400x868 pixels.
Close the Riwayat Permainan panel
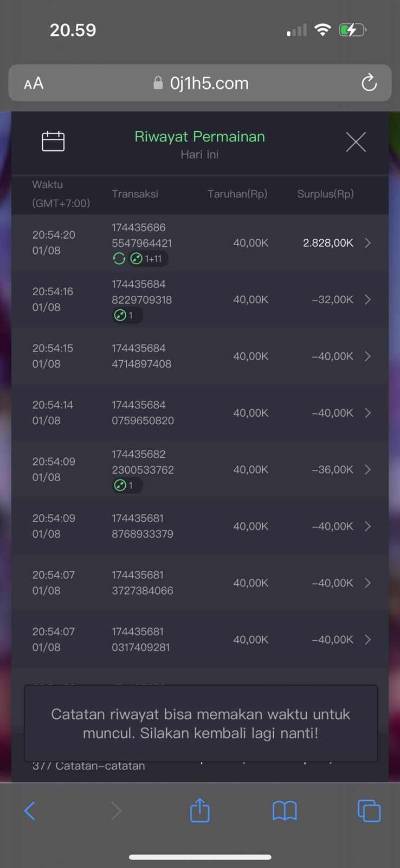pos(356,142)
